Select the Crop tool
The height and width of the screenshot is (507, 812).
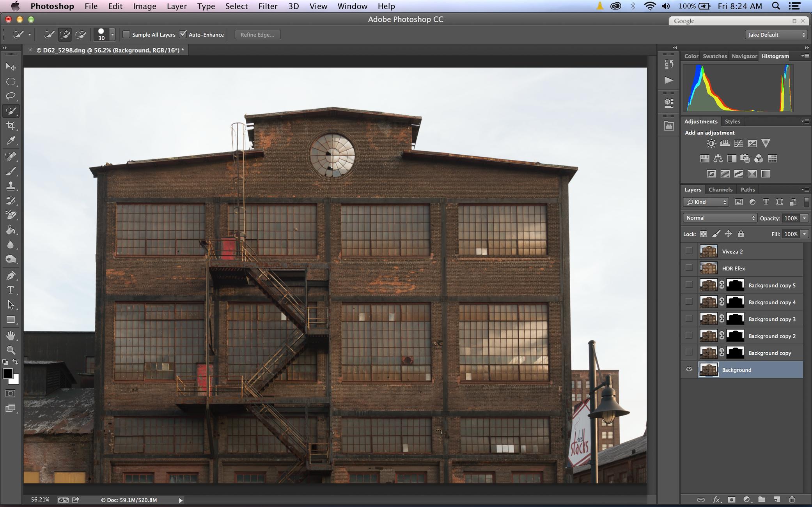pos(11,126)
